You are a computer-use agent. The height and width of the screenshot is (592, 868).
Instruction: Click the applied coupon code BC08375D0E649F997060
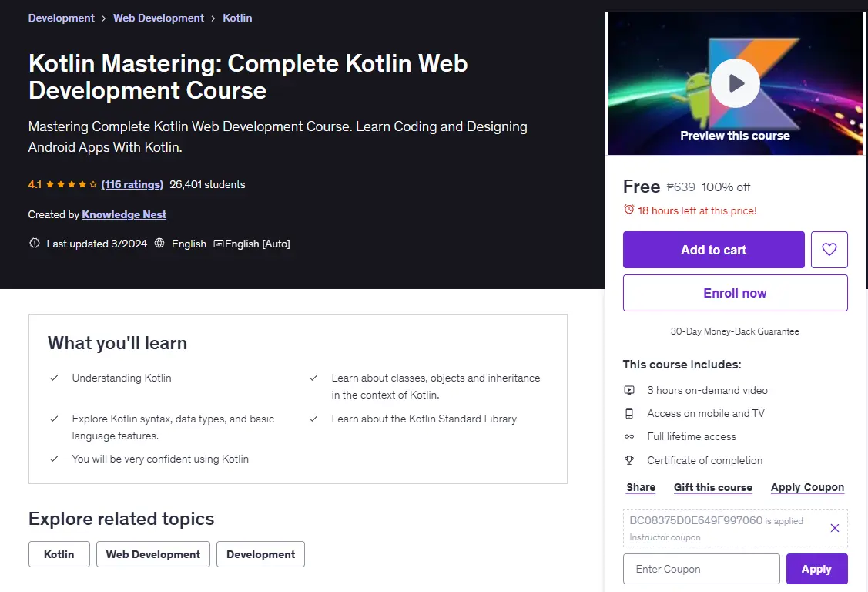click(x=695, y=520)
